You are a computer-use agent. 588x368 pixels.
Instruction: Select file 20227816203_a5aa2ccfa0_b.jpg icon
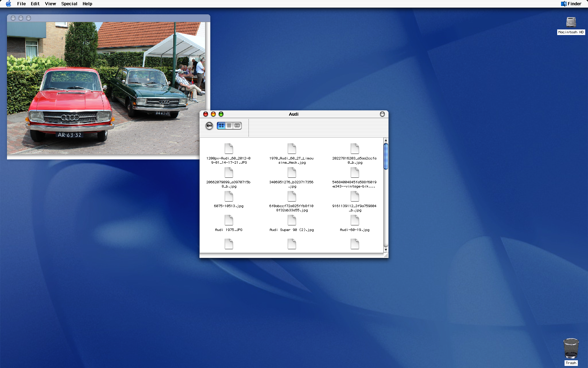355,149
